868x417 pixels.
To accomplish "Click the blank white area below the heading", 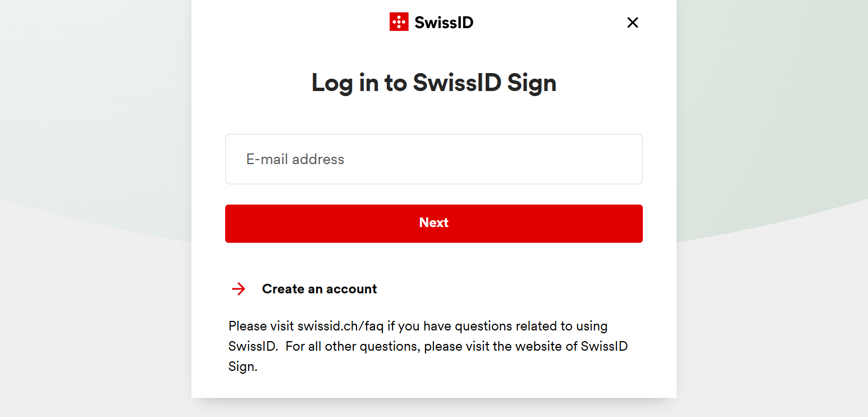I will (x=434, y=116).
